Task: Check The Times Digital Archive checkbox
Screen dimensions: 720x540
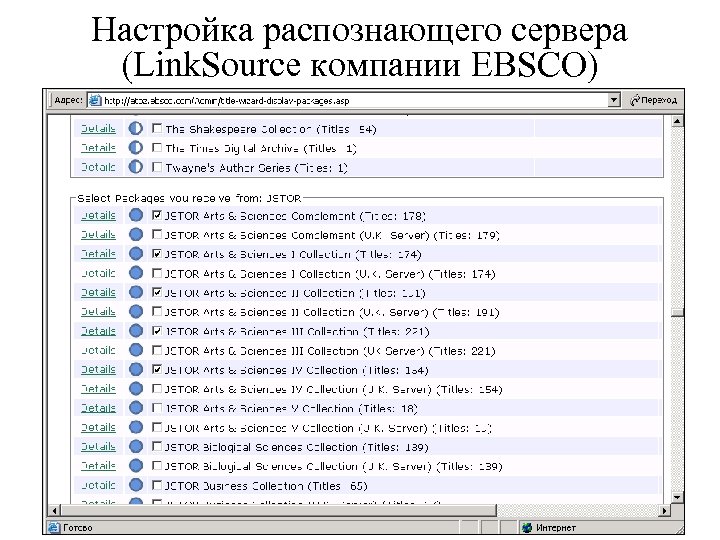Action: [x=157, y=147]
